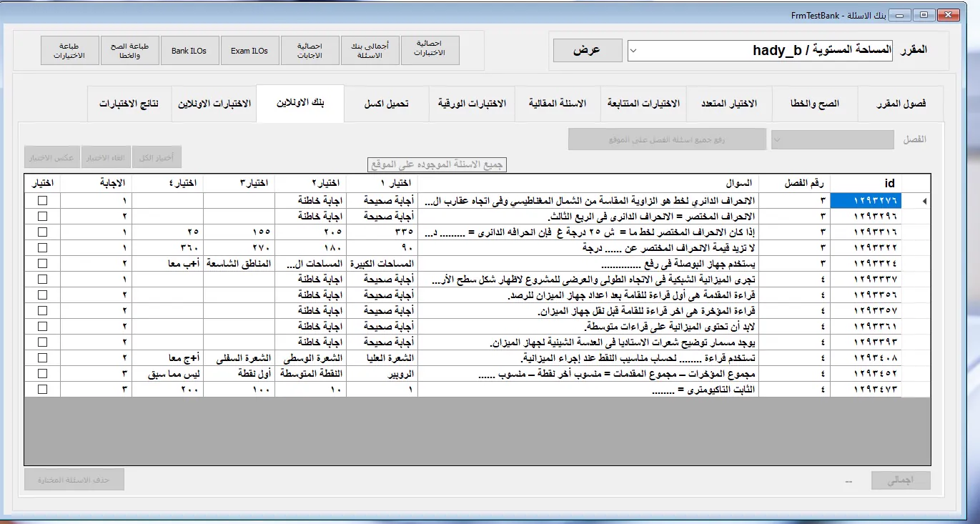Click the ٣٦٠ option cell

click(168, 248)
